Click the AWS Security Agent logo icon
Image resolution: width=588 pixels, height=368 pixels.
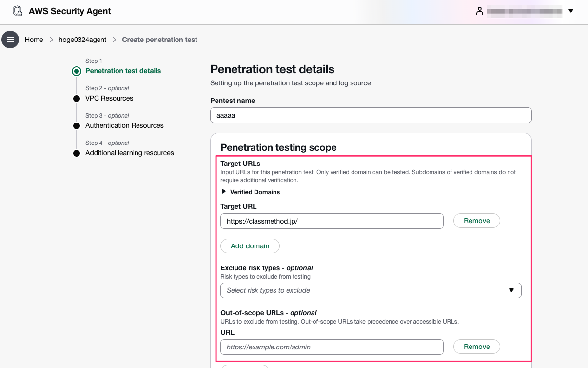18,11
